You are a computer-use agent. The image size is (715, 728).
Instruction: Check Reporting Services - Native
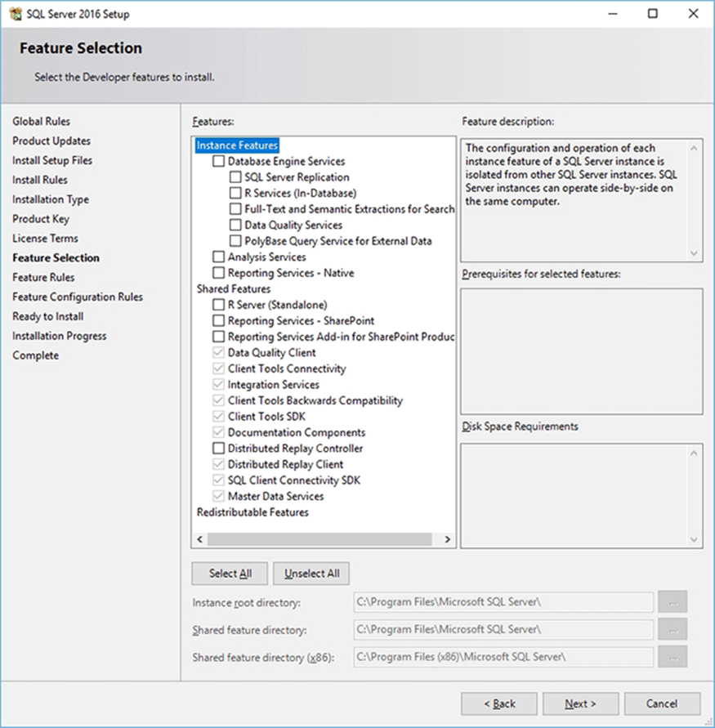tap(218, 273)
